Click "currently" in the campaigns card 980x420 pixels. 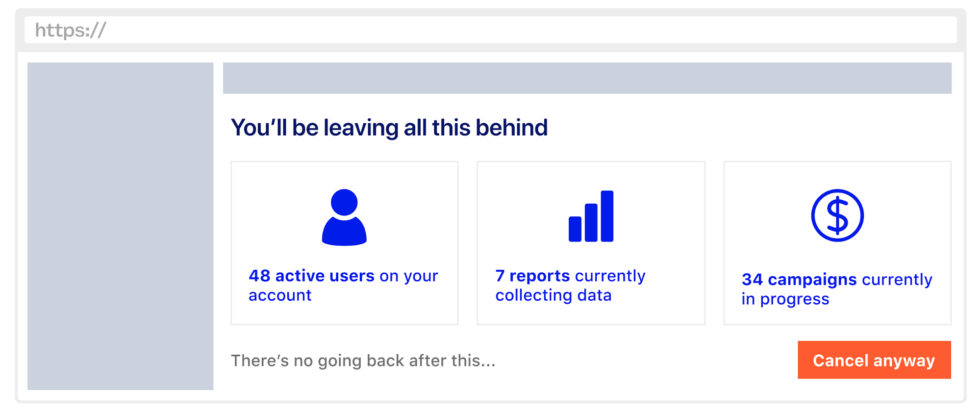897,279
